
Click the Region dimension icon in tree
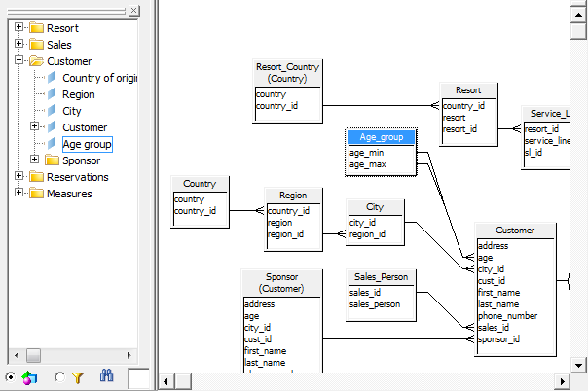click(x=52, y=93)
